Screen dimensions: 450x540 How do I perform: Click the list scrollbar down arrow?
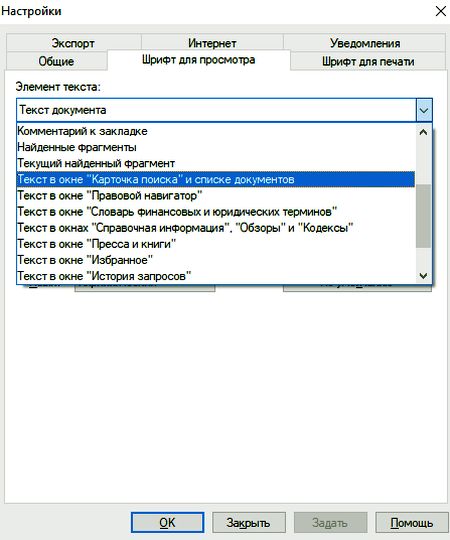click(423, 276)
